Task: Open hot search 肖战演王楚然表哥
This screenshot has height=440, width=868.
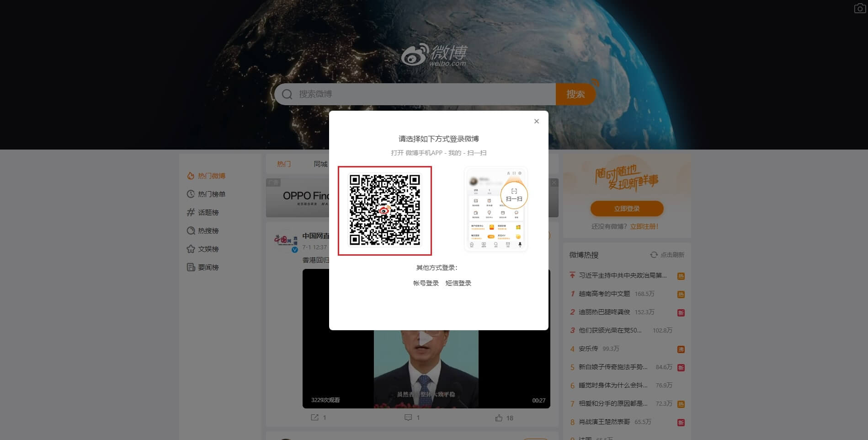Action: point(604,422)
